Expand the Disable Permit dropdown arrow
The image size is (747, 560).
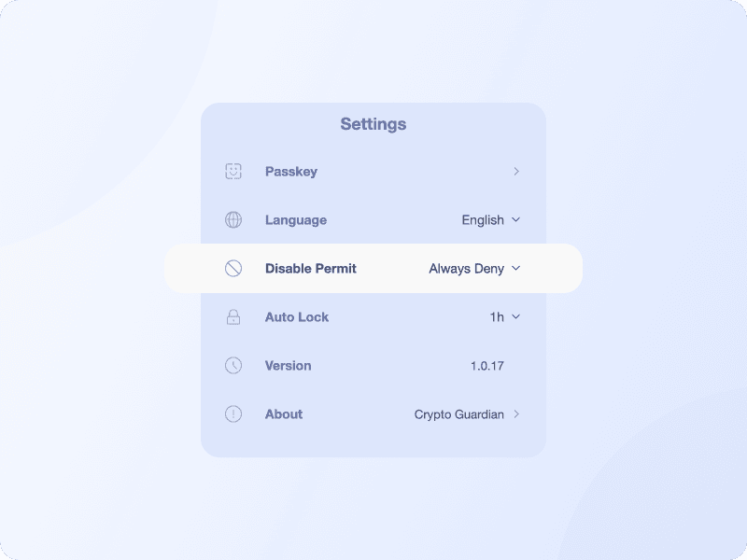click(516, 269)
